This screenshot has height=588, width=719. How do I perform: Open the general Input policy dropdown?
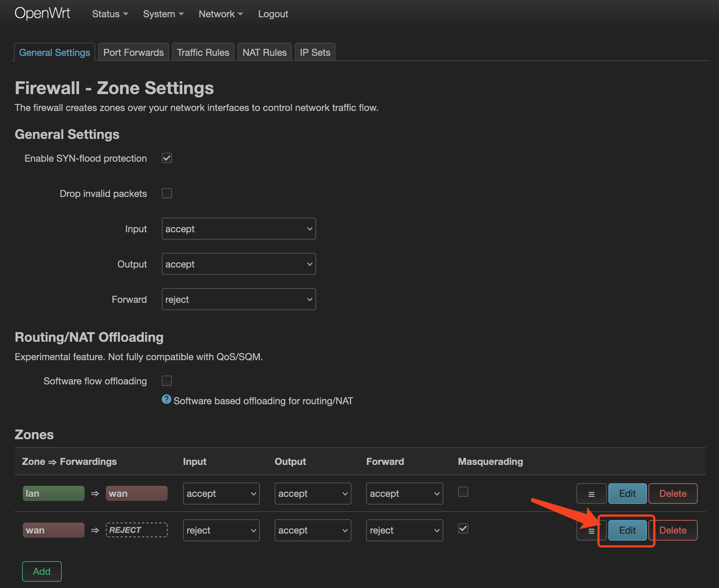point(239,229)
